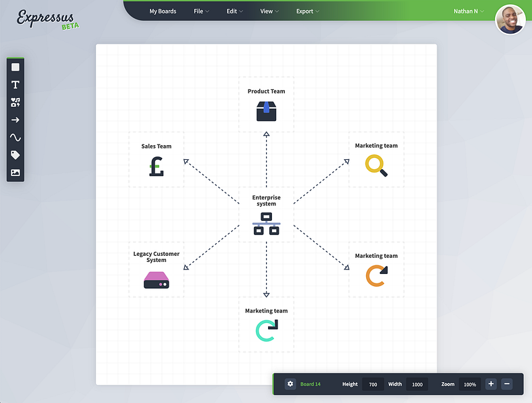Zoom out with the minus button
Image resolution: width=532 pixels, height=403 pixels.
(507, 384)
